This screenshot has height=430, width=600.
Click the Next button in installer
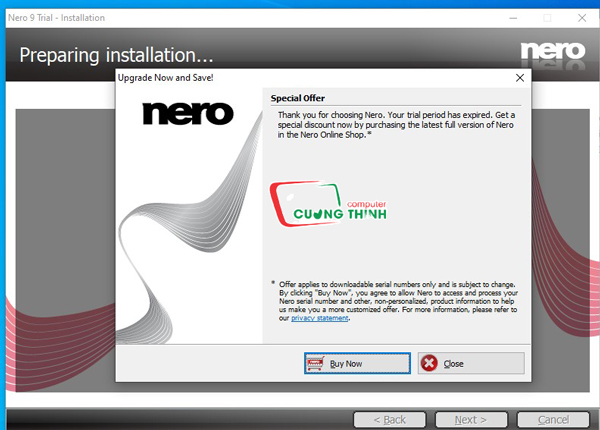point(471,420)
